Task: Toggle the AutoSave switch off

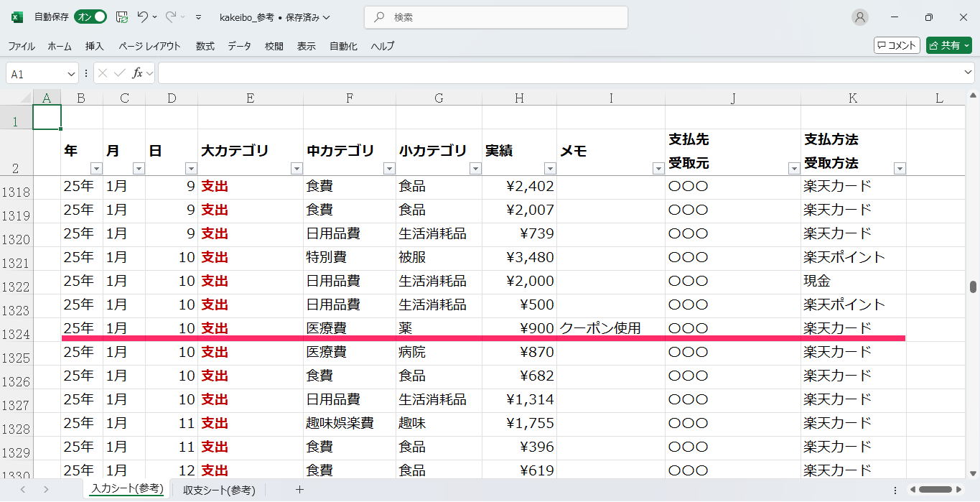Action: [x=90, y=17]
